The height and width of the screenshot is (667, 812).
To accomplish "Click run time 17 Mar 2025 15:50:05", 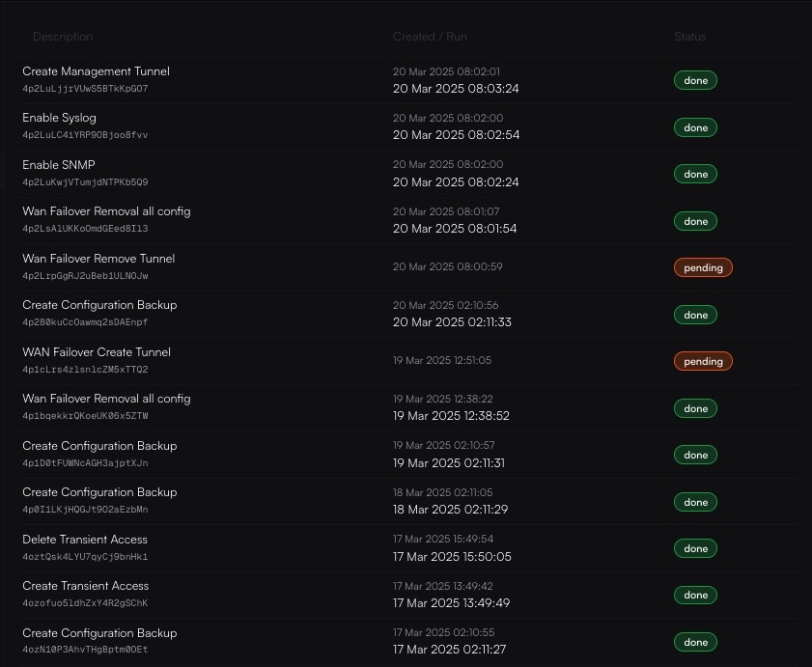I will click(452, 557).
